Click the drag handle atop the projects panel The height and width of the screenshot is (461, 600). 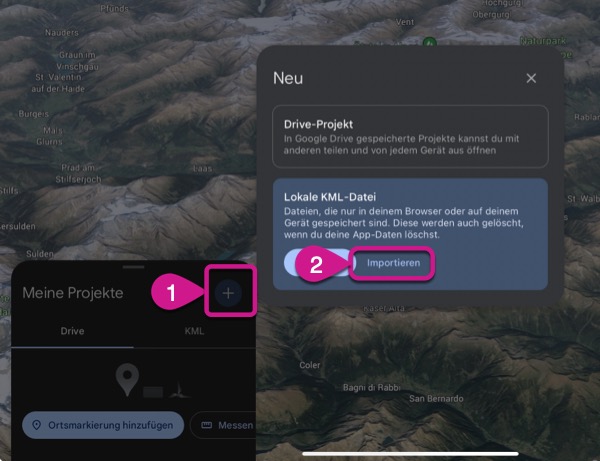pos(134,267)
